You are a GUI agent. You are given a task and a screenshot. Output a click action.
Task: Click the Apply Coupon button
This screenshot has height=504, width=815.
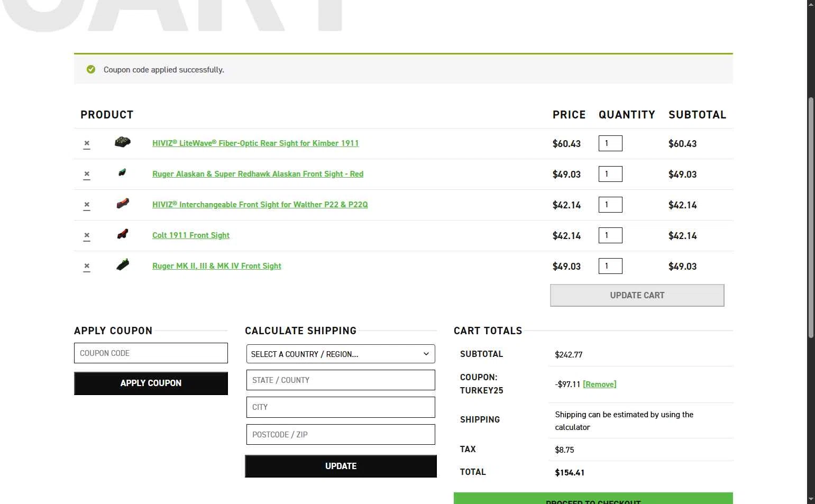pyautogui.click(x=151, y=383)
